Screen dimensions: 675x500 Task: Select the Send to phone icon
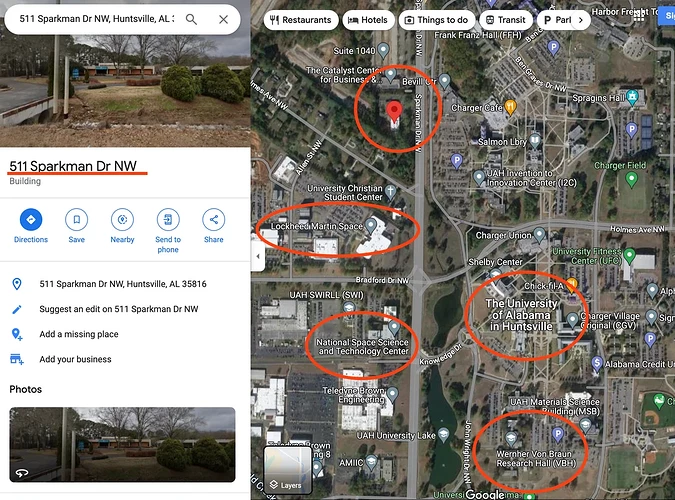[168, 220]
